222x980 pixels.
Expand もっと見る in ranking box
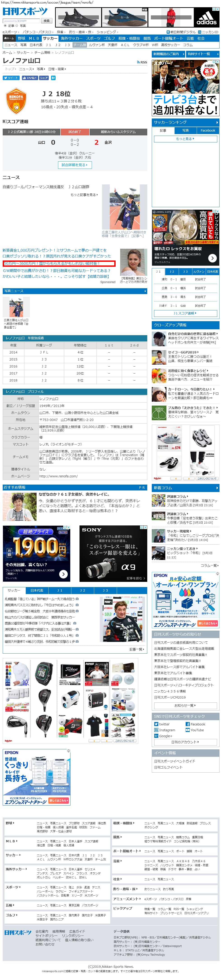pos(185,139)
